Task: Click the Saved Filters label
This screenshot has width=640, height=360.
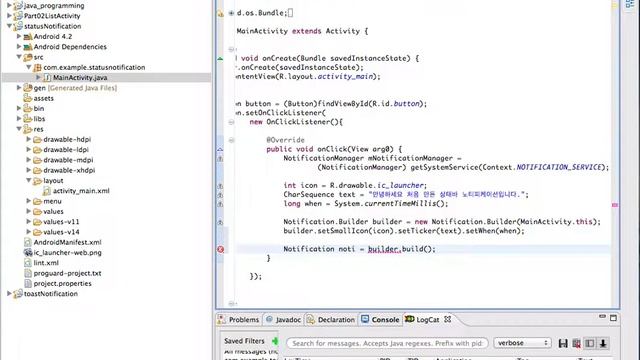Action: pos(244,341)
